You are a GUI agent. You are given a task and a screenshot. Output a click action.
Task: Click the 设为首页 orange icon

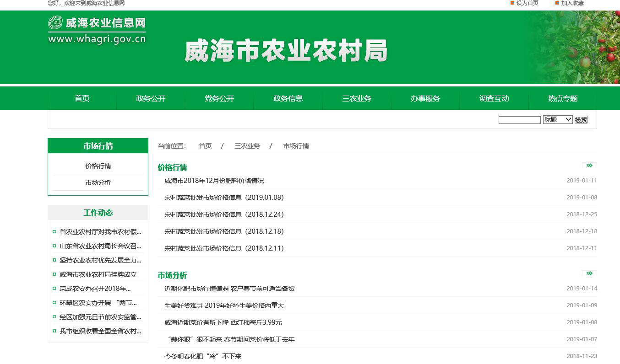(x=512, y=3)
